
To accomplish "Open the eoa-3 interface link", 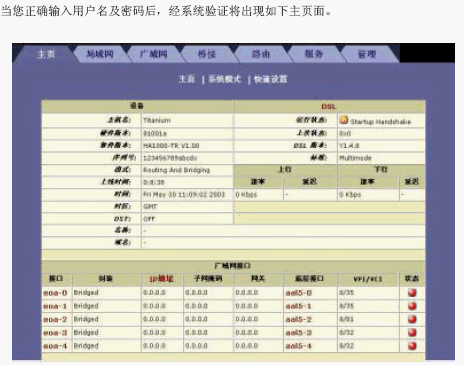I will pyautogui.click(x=55, y=333).
